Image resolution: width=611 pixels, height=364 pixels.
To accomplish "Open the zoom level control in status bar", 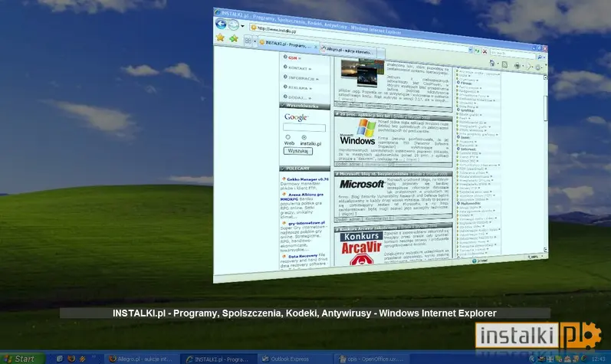I will point(537,257).
